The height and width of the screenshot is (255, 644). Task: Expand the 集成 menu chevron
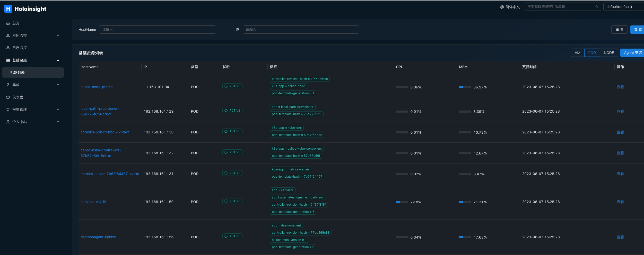click(x=58, y=85)
